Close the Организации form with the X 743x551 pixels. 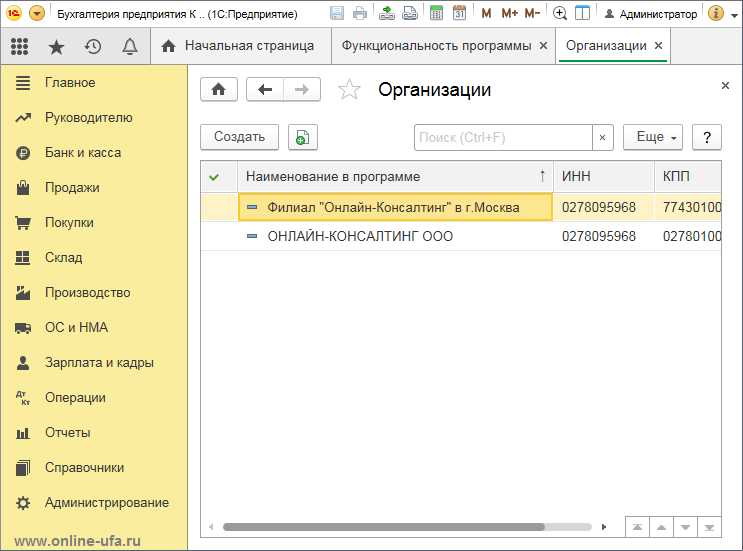(x=725, y=85)
